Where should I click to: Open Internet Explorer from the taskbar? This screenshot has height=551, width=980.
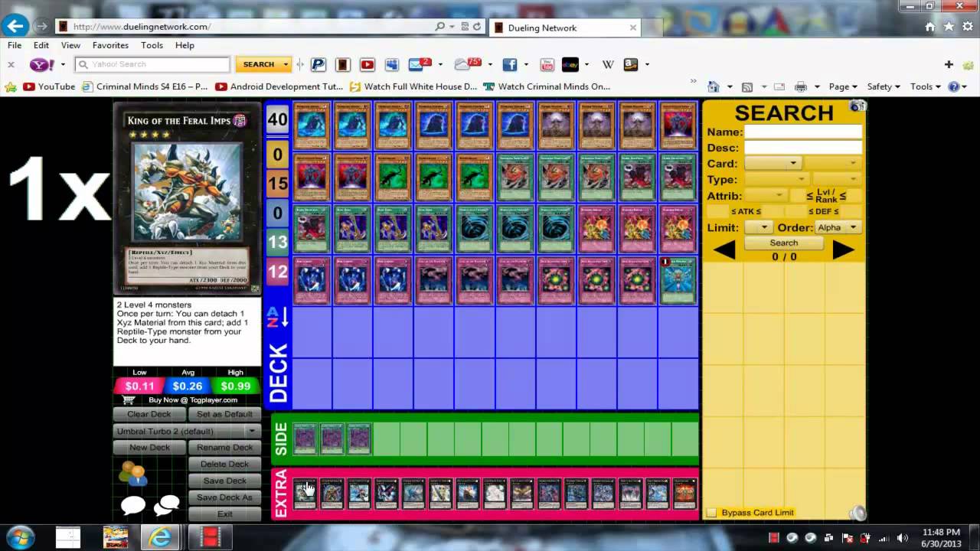159,537
